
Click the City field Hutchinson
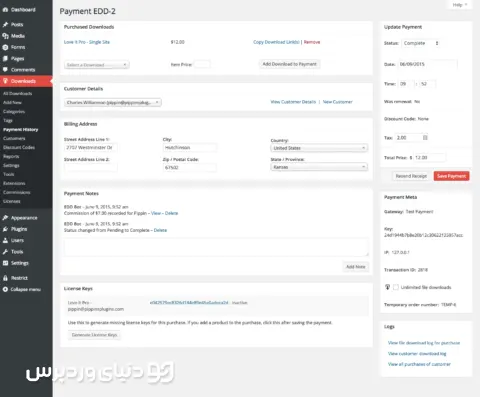coord(190,147)
